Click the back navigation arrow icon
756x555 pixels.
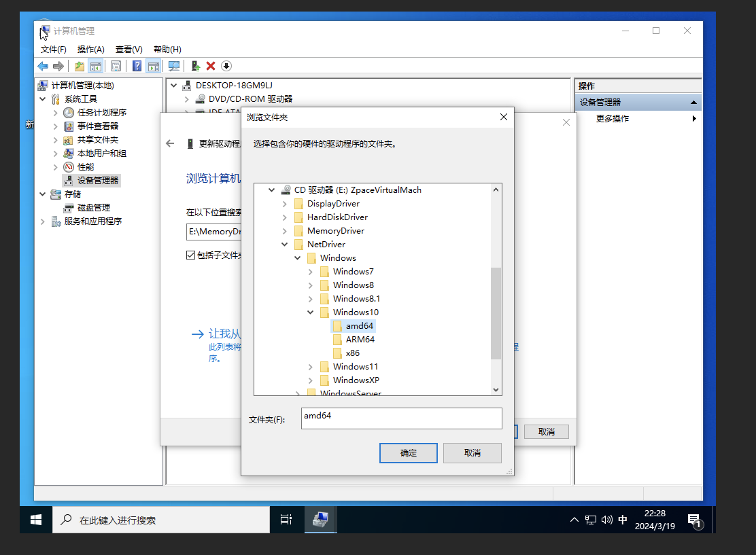coord(41,65)
